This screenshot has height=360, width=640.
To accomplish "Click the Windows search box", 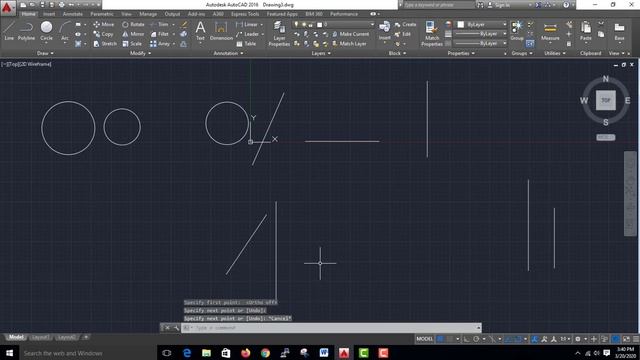I will (x=87, y=353).
